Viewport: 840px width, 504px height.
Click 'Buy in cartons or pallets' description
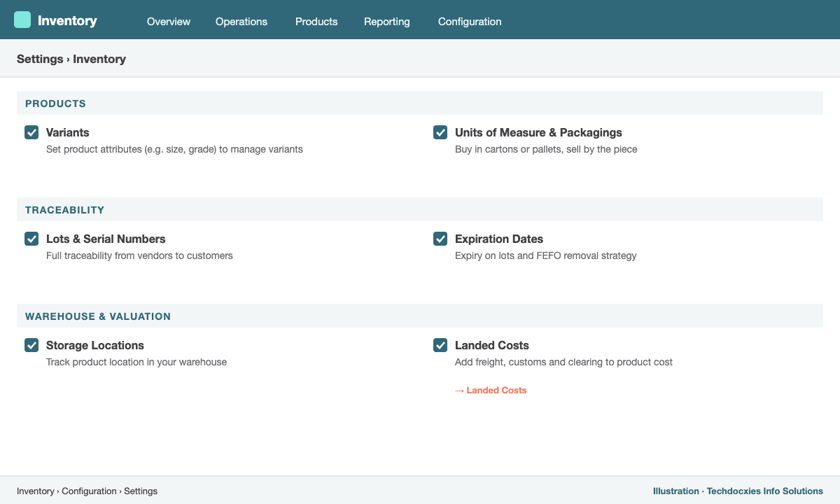click(546, 149)
